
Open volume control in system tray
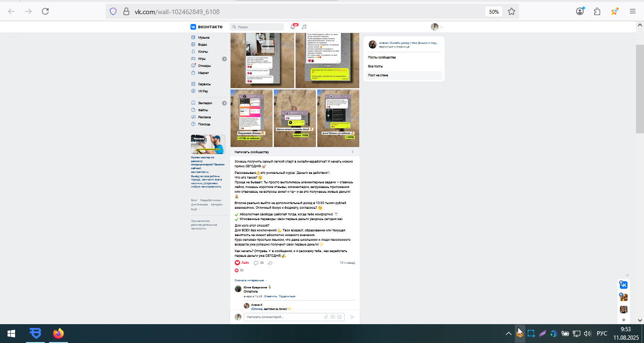pos(587,334)
